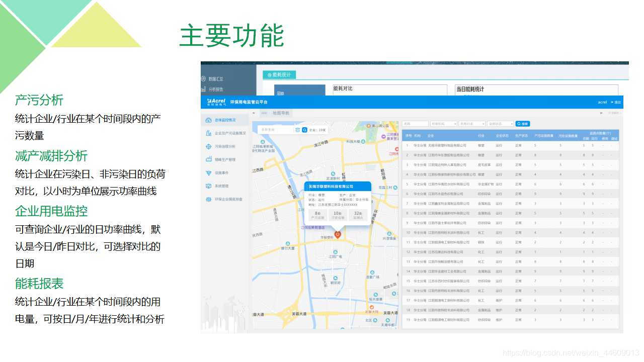This screenshot has width=644, height=362.
Task: Click the blue map search magnifier icon
Action: tap(304, 130)
